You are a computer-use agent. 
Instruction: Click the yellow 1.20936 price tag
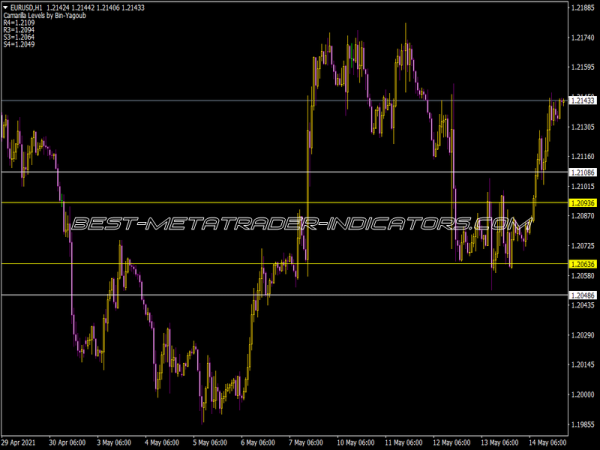[582, 203]
